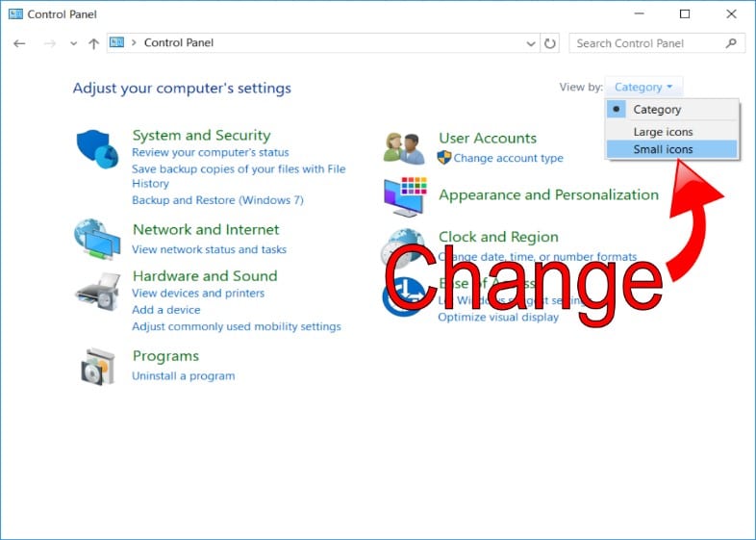This screenshot has width=756, height=540.
Task: Choose Small icons from view menu
Action: click(x=663, y=149)
